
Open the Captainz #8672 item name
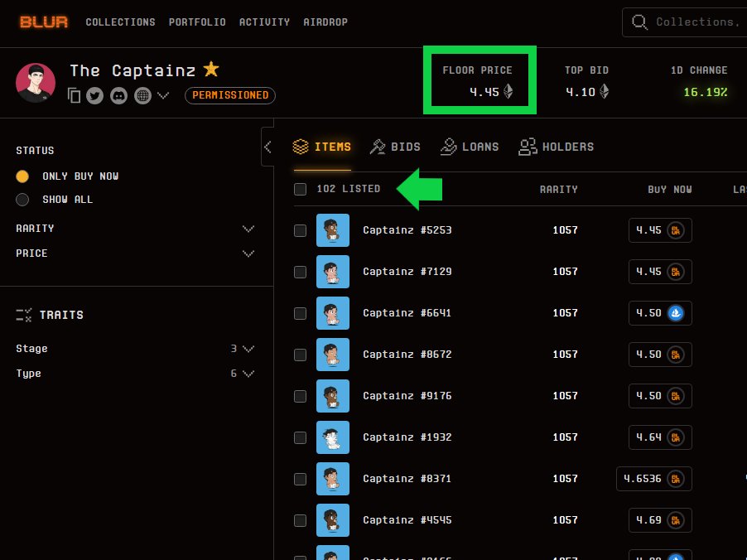point(407,355)
